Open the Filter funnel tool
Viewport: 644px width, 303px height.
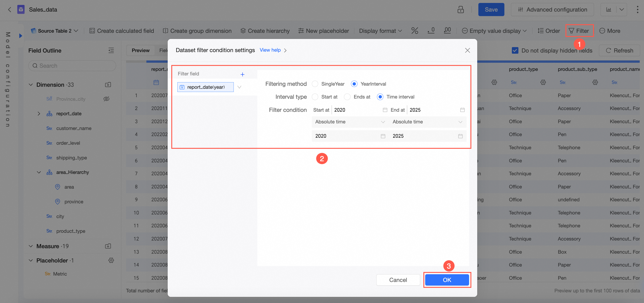pos(579,31)
